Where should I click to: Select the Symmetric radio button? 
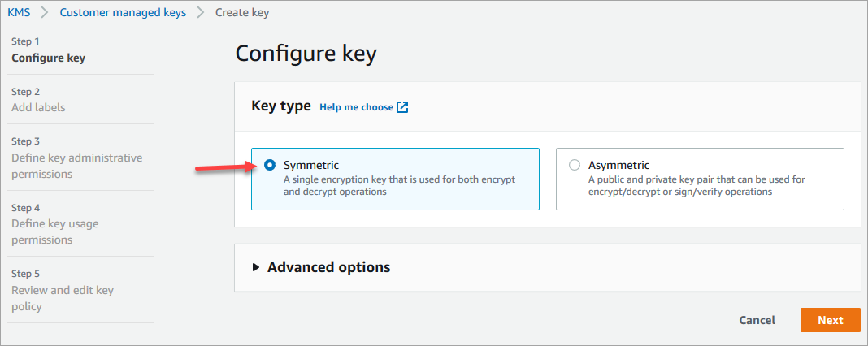click(270, 165)
